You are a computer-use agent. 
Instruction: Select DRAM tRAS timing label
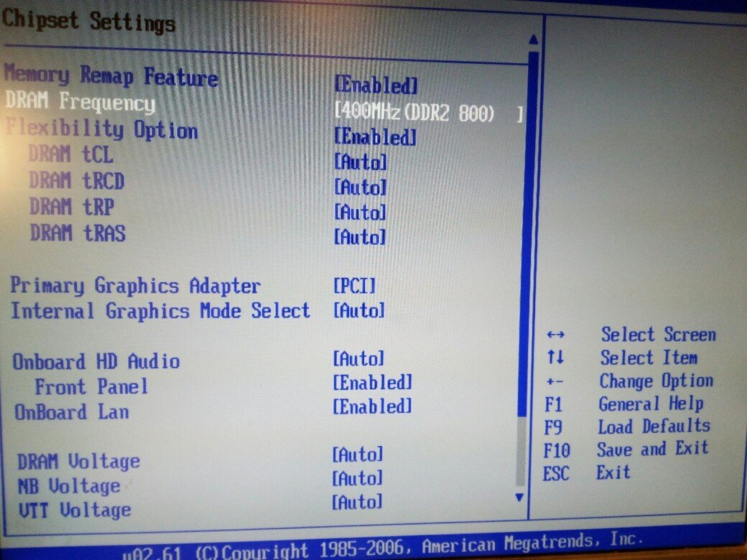[78, 233]
